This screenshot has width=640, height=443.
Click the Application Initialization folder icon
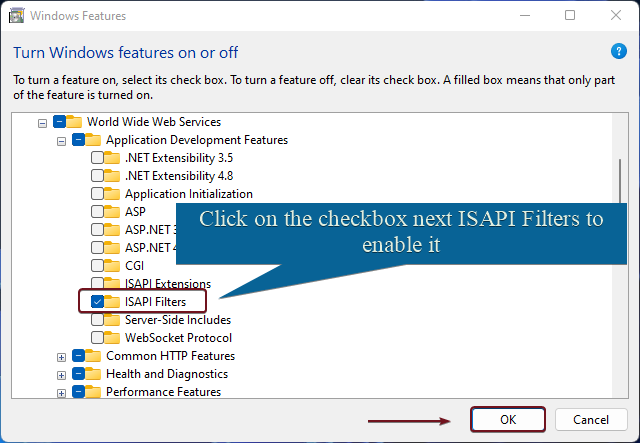112,194
